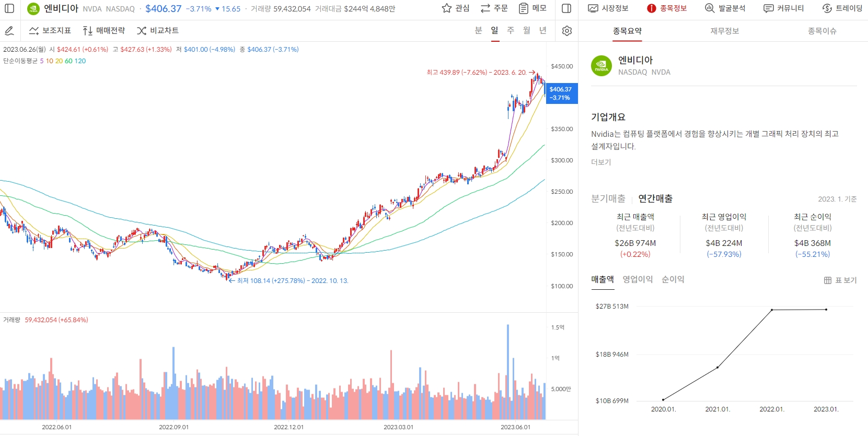Click the current price tag $406.37 on axis

point(562,93)
